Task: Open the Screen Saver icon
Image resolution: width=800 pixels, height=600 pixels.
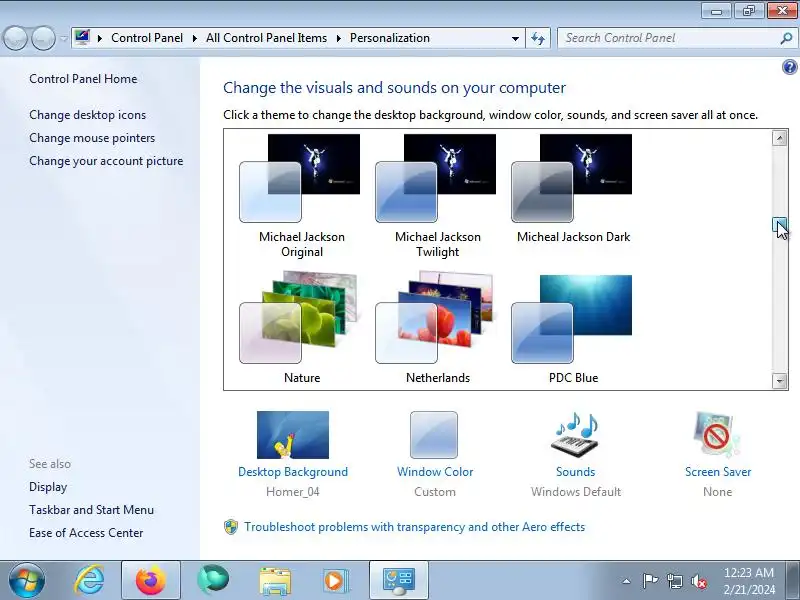Action: [717, 435]
